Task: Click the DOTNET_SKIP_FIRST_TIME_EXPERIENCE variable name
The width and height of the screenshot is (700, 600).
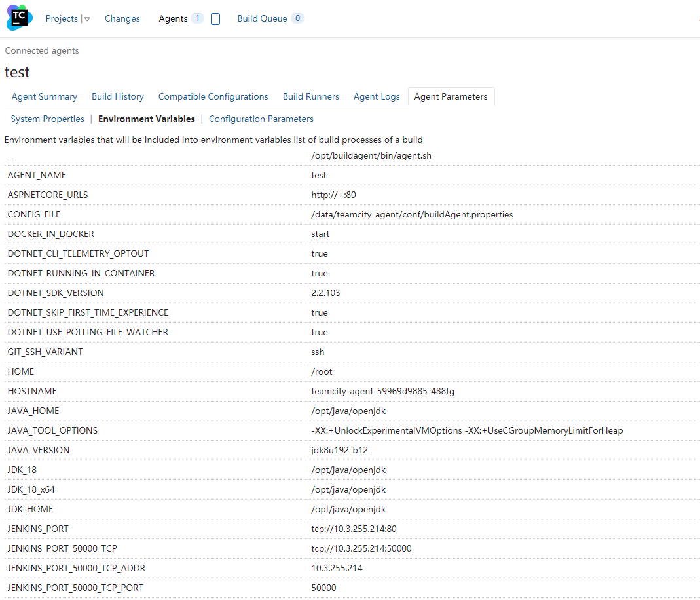Action: coord(88,312)
